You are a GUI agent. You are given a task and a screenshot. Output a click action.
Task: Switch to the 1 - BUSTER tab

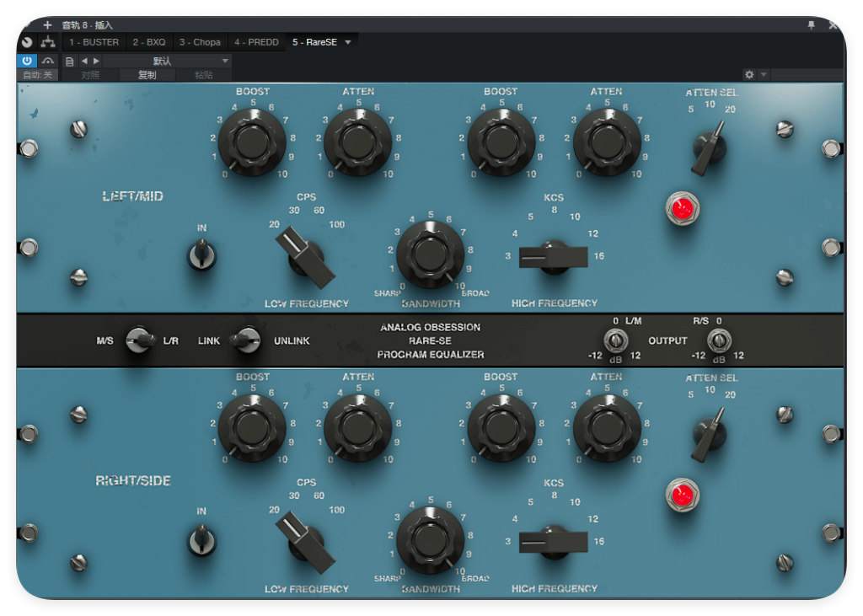click(x=94, y=42)
